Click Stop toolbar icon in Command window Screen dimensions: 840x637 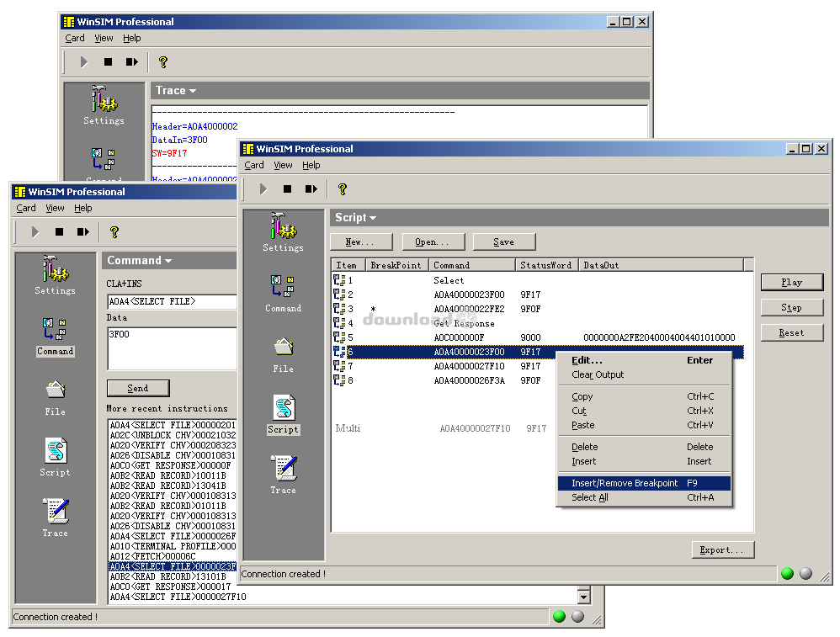(60, 232)
